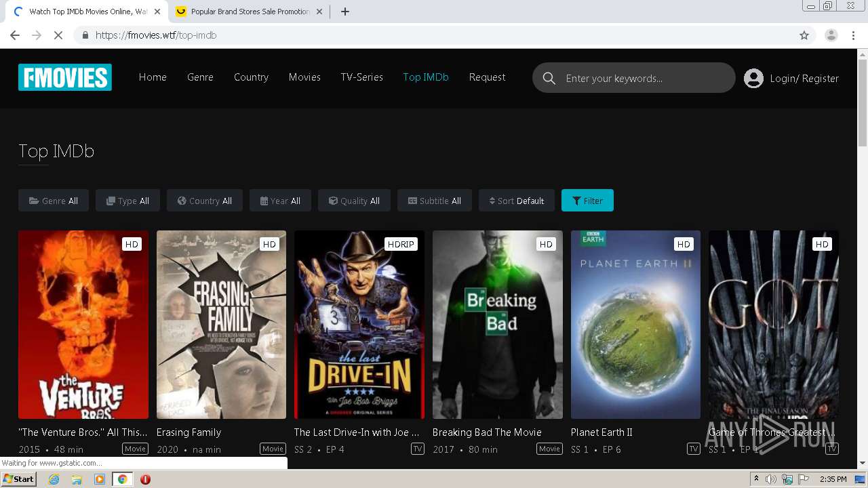Click the user avatar icon
Viewport: 868px width, 488px height.
(x=753, y=78)
